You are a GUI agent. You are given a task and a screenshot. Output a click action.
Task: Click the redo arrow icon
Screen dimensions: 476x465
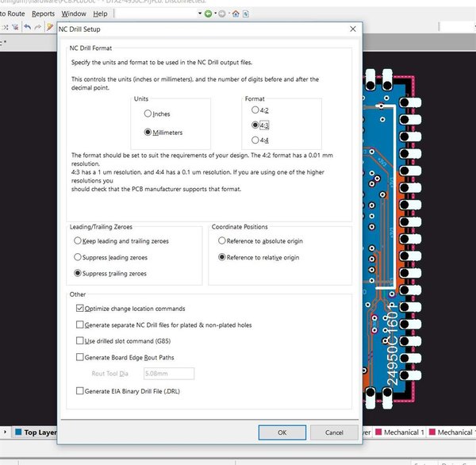coord(38,27)
